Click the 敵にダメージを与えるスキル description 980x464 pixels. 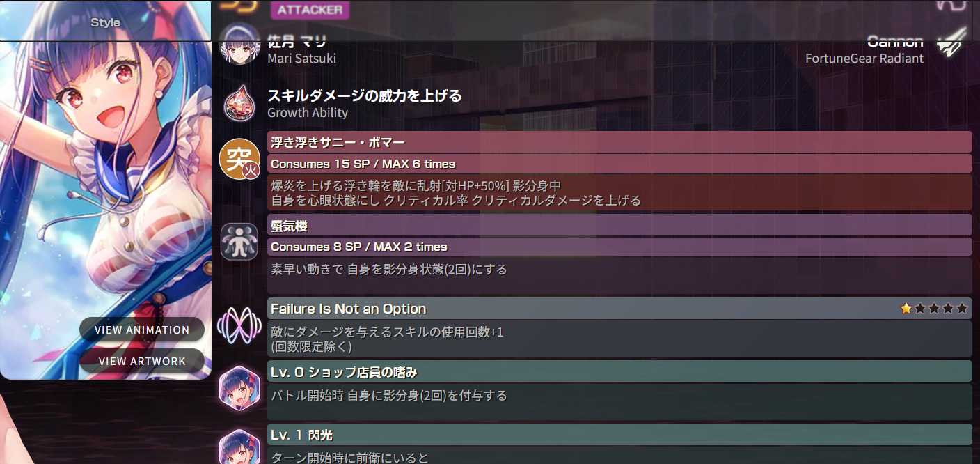click(619, 339)
